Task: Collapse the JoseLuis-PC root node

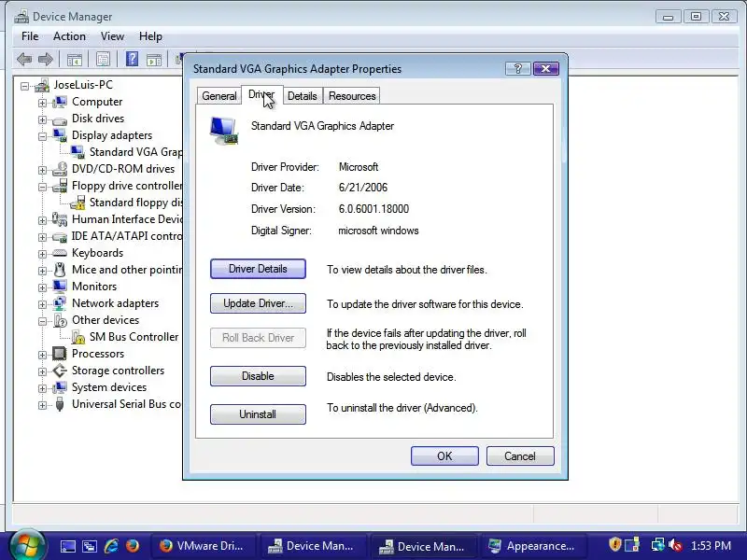Action: pos(25,87)
